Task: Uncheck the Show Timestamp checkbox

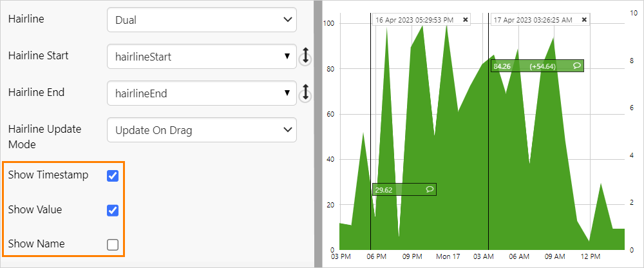Action: coord(113,176)
